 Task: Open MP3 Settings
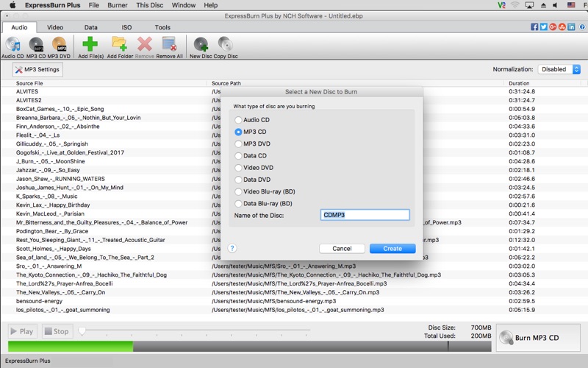click(x=37, y=69)
